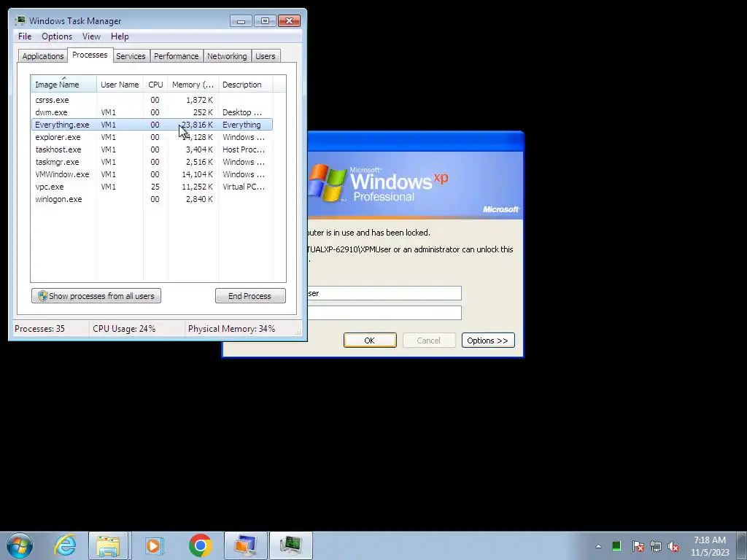747x560 pixels.
Task: Click the user name field in unlock dialog
Action: (384, 293)
